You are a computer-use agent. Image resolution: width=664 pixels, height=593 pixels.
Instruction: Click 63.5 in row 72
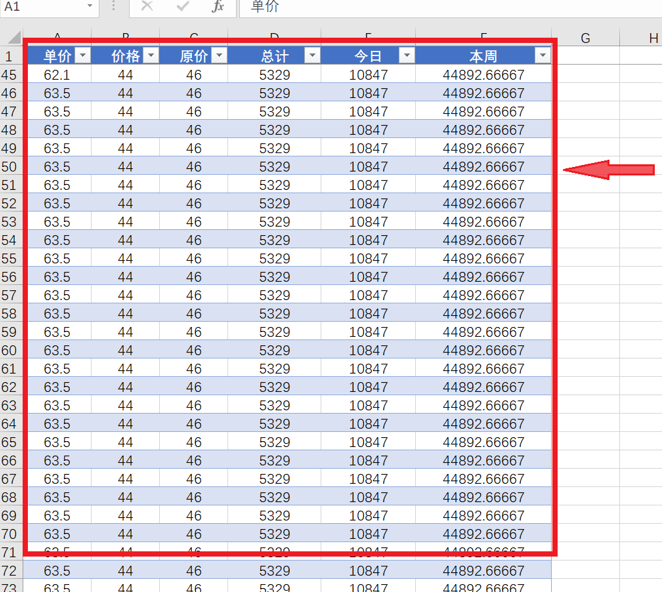(57, 571)
